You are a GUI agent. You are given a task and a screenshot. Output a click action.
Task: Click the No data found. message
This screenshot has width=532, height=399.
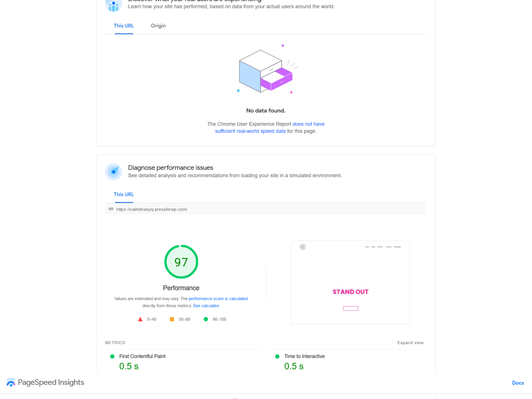click(265, 111)
